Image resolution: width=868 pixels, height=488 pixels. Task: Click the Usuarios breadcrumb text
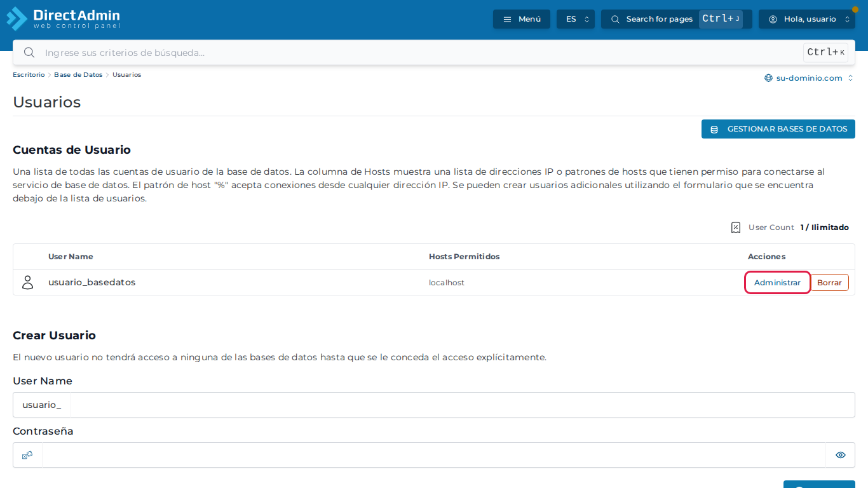pos(127,75)
